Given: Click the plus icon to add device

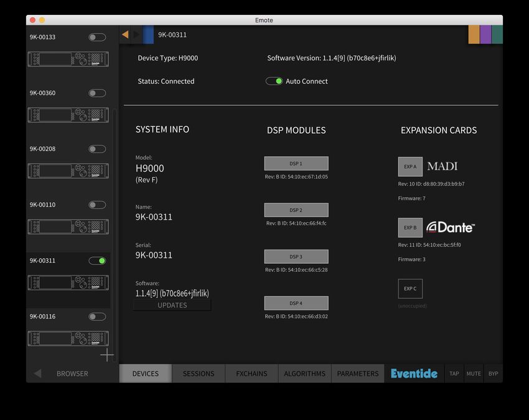Looking at the screenshot, I should [107, 355].
